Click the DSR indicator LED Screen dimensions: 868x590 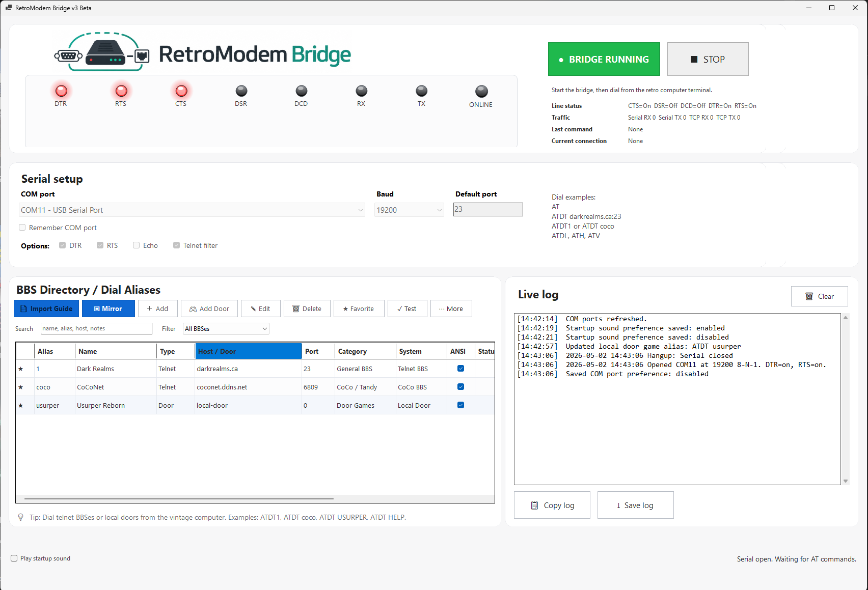pos(241,91)
